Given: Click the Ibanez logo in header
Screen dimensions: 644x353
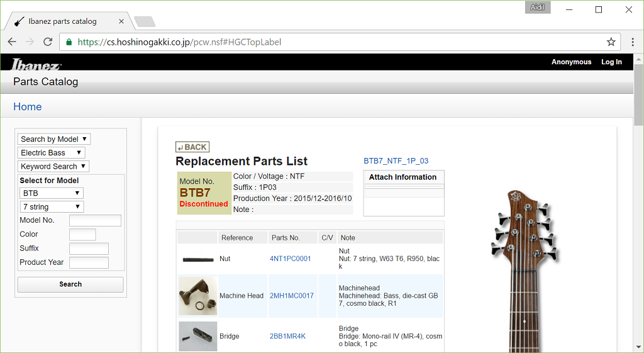Looking at the screenshot, I should [36, 65].
